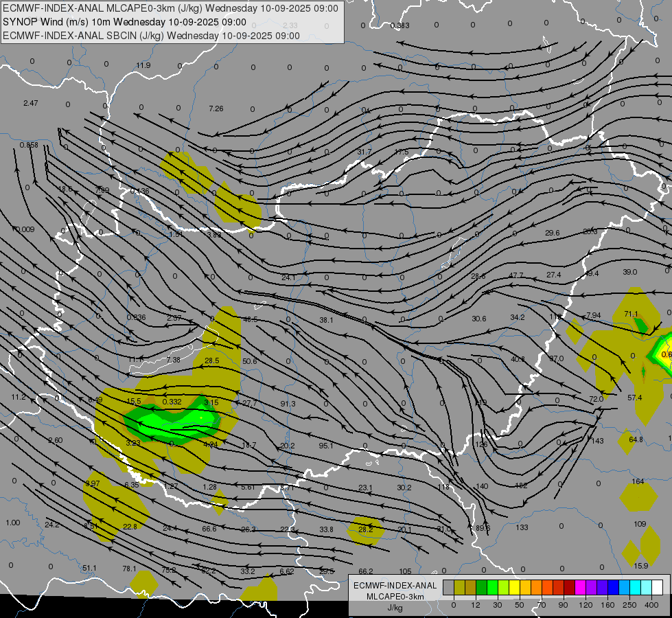The image size is (672, 618).
Task: Click the 91.3 value on the map
Action: coord(288,404)
